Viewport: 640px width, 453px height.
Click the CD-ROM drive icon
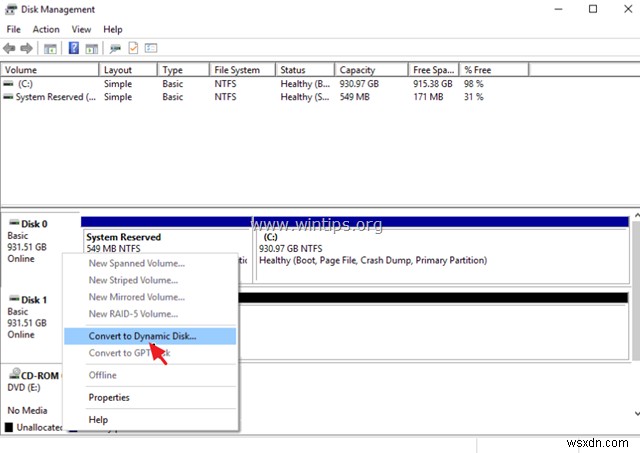coord(15,373)
